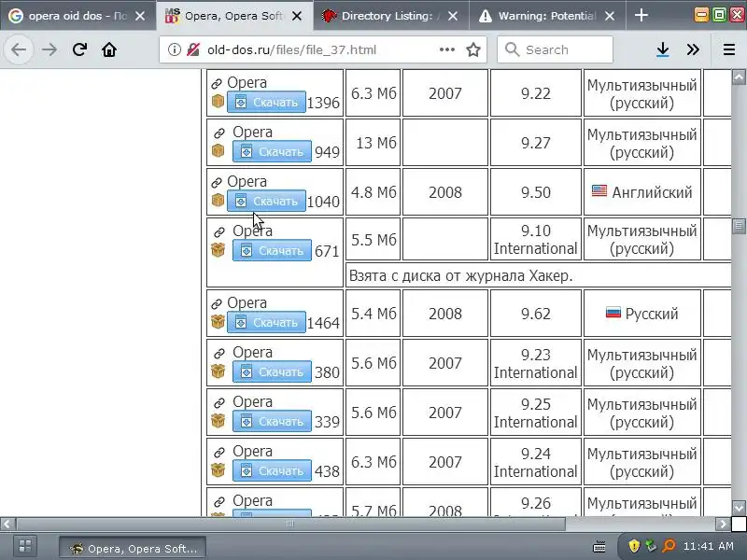Expand the overflow toolbar chevrons

pyautogui.click(x=693, y=49)
